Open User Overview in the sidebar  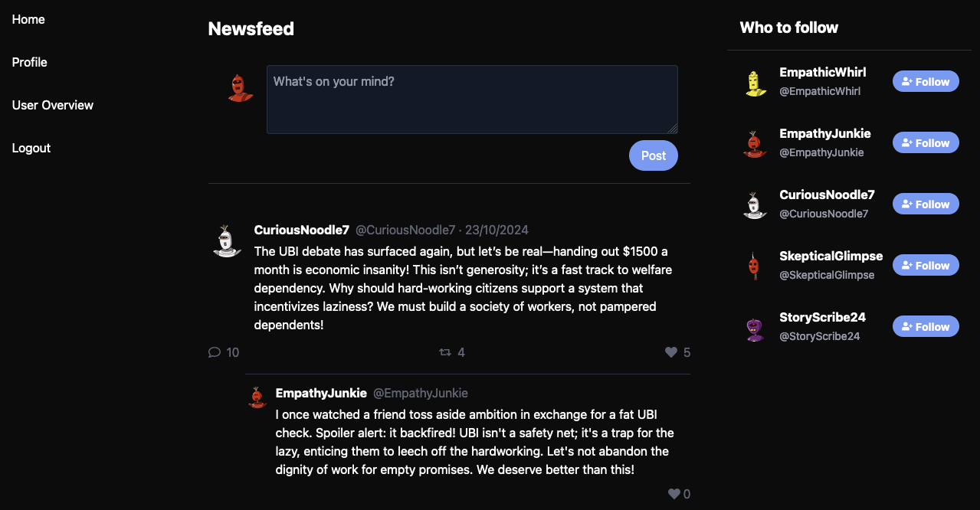53,105
